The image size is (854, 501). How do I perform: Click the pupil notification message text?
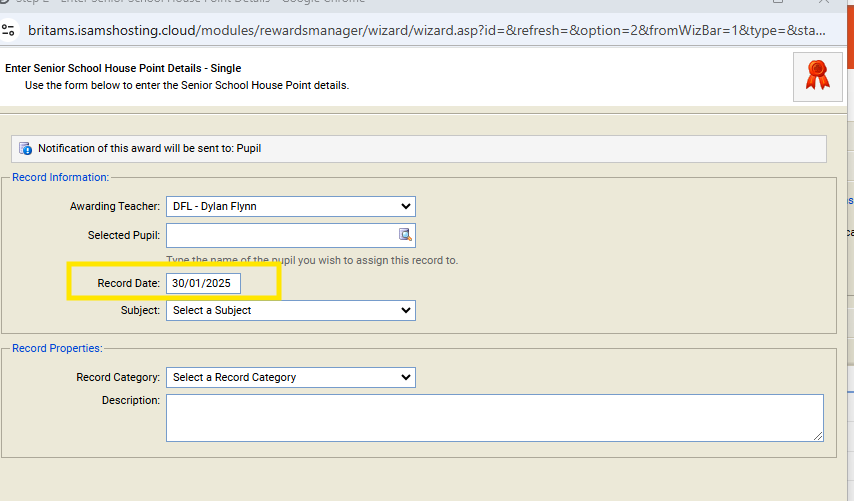[150, 148]
